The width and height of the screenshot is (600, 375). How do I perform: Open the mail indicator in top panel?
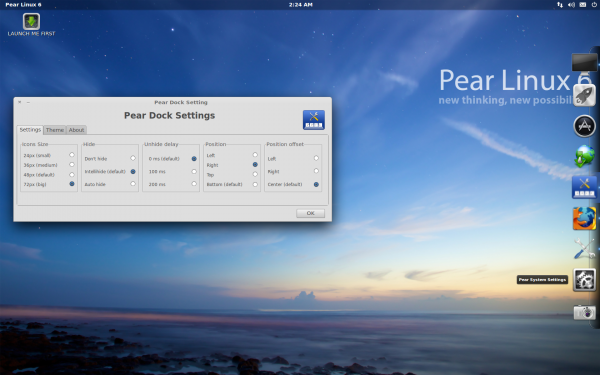click(582, 5)
